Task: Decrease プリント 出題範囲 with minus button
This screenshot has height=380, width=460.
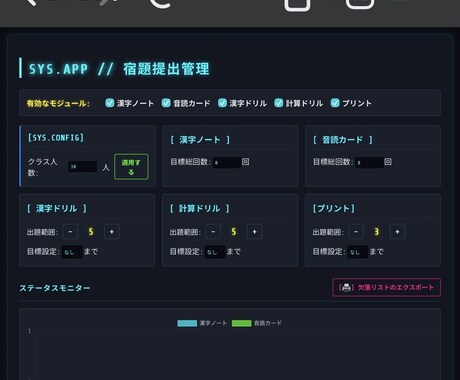Action: (x=356, y=232)
